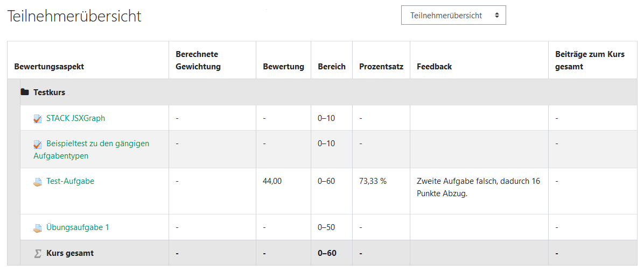Click the assignment icon beside Übungsaufgabe 1
Image resolution: width=644 pixels, height=272 pixels.
coord(37,228)
